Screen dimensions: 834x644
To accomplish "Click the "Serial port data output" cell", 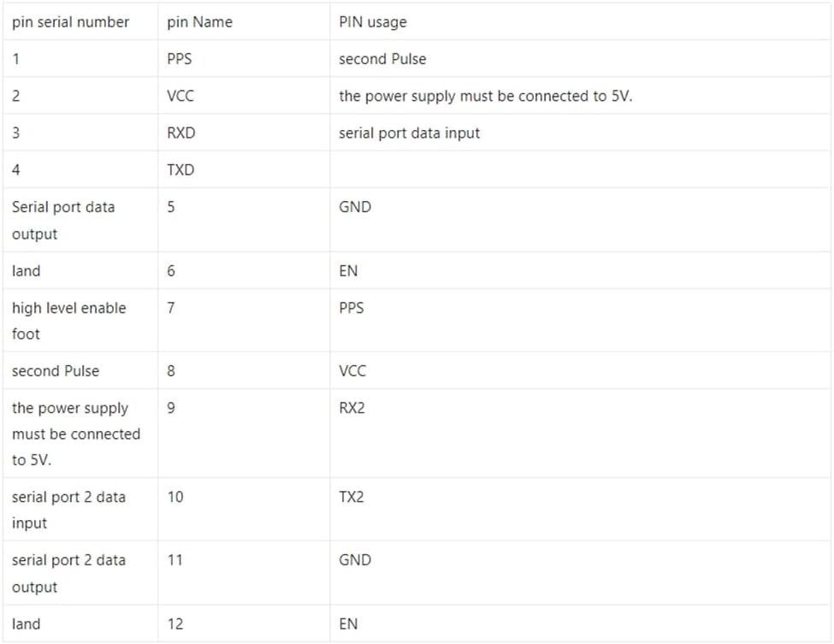I will tap(63, 220).
